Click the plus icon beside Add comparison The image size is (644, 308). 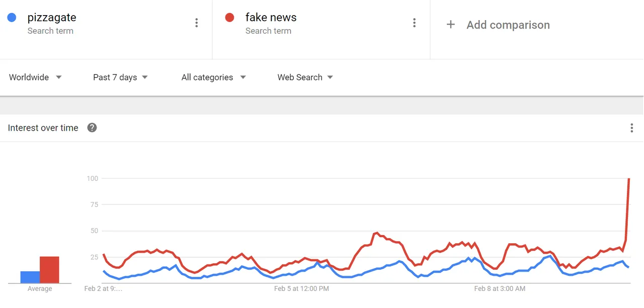[451, 25]
